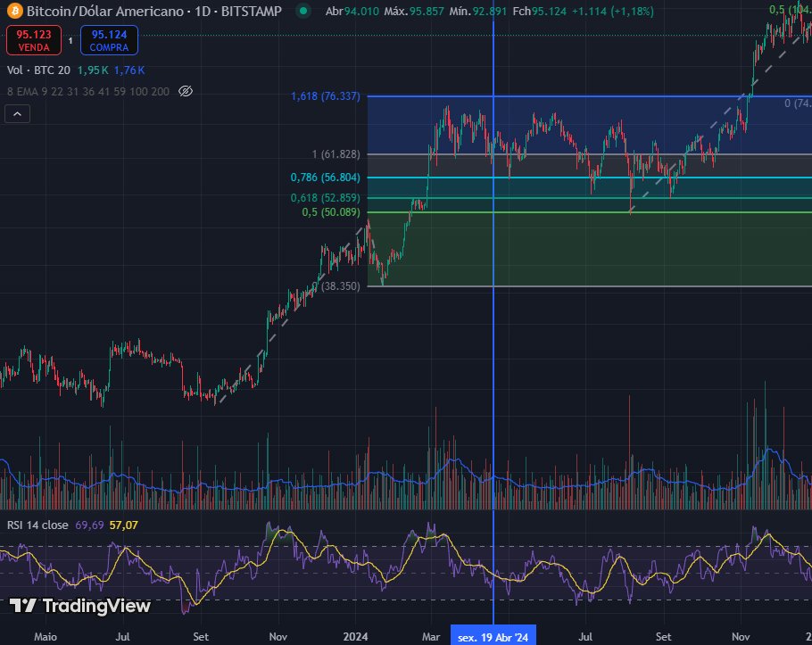Viewport: 812px width, 645px height.
Task: Click the spread value 1 between sell and buy
Action: click(x=71, y=40)
